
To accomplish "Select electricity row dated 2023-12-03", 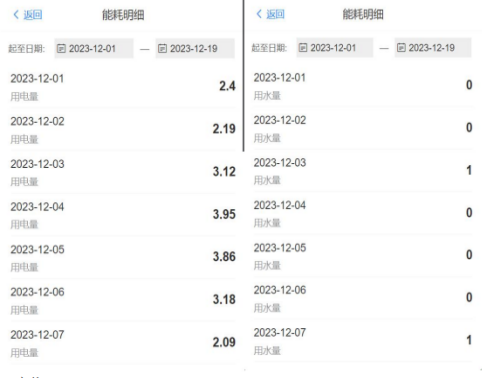I will tap(123, 172).
